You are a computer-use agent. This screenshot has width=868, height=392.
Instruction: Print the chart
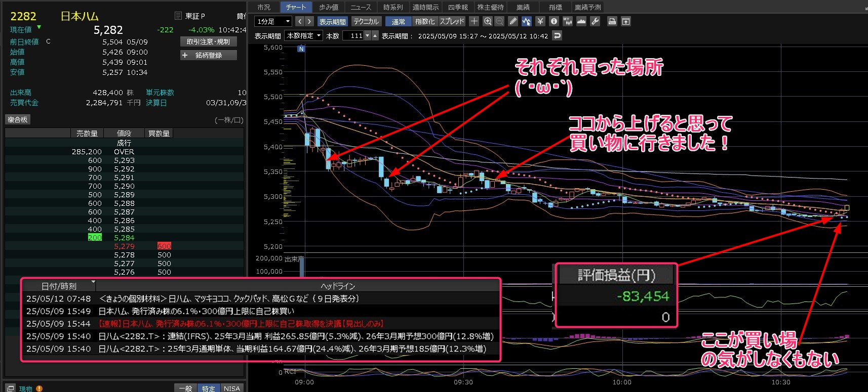612,21
